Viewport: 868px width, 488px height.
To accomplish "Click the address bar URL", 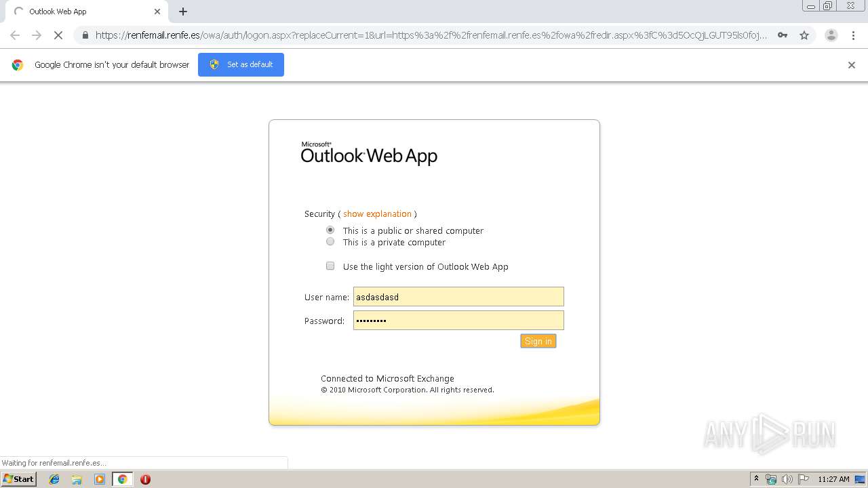I will 431,35.
